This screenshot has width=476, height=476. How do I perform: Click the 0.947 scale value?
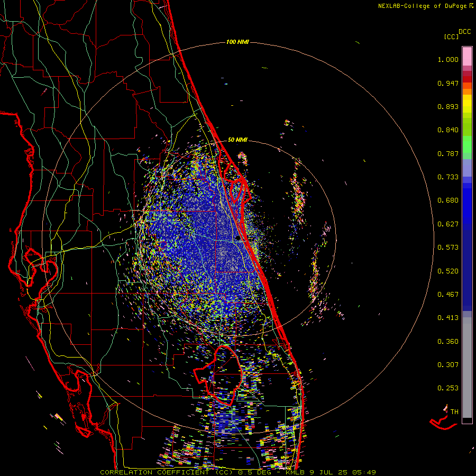click(x=448, y=83)
